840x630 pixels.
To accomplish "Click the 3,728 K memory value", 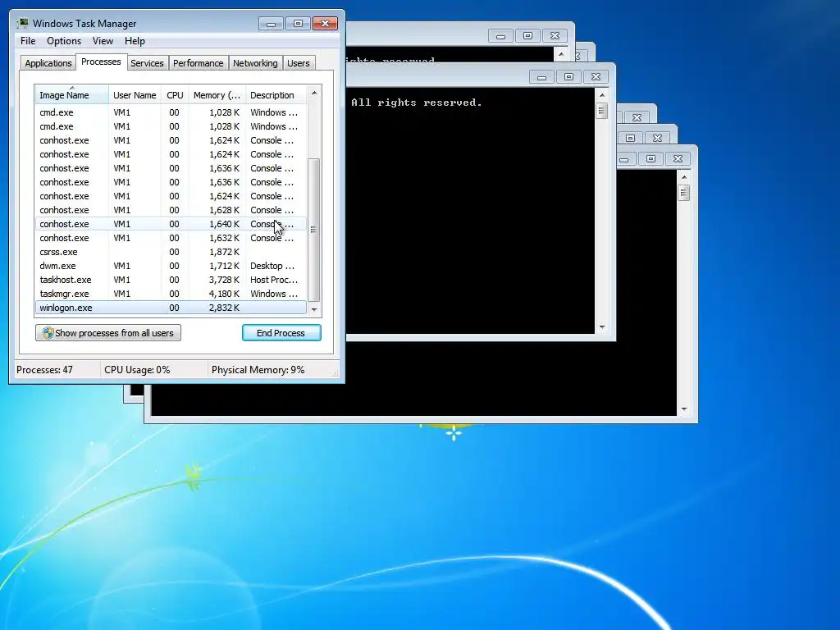I will (x=224, y=280).
